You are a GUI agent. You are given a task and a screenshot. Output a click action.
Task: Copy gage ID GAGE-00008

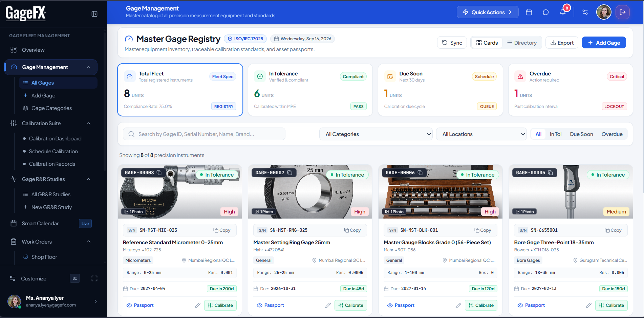(159, 173)
